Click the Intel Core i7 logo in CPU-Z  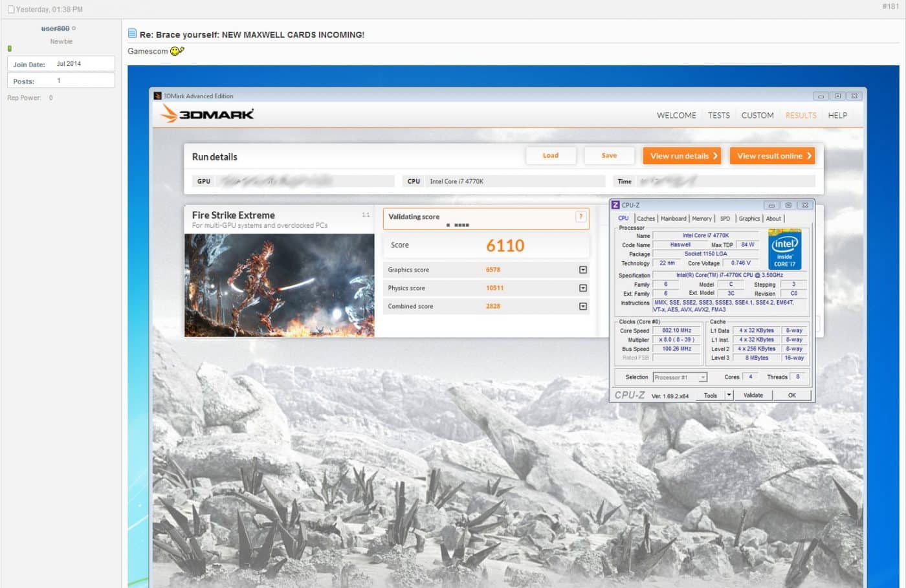[x=784, y=250]
